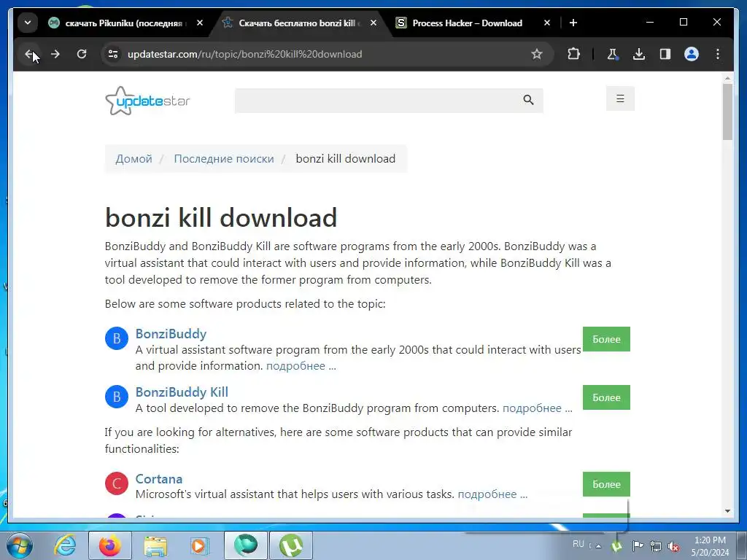The height and width of the screenshot is (560, 747).
Task: Open the Extensions puzzle icon
Action: coord(573,54)
